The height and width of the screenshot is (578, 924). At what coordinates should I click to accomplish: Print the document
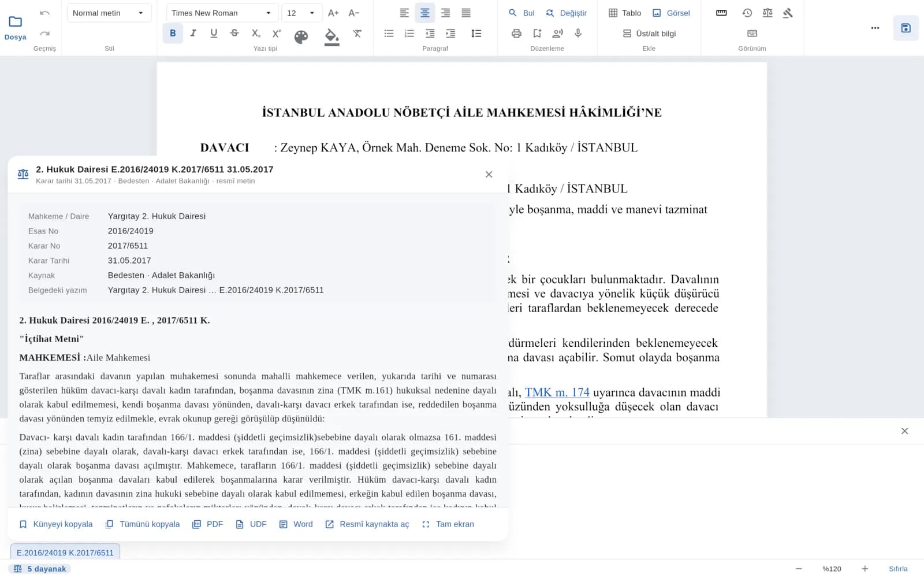pos(516,34)
